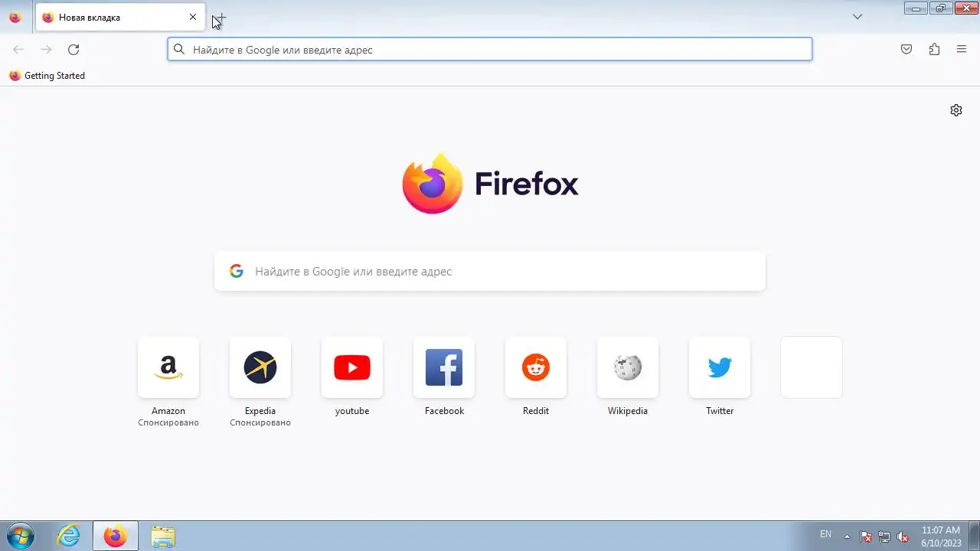Click the Amazon label text

(x=168, y=411)
